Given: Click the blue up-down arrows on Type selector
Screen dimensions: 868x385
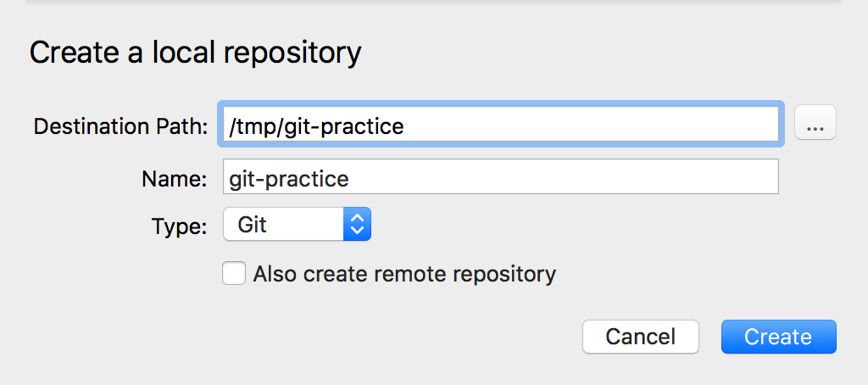Looking at the screenshot, I should point(357,225).
